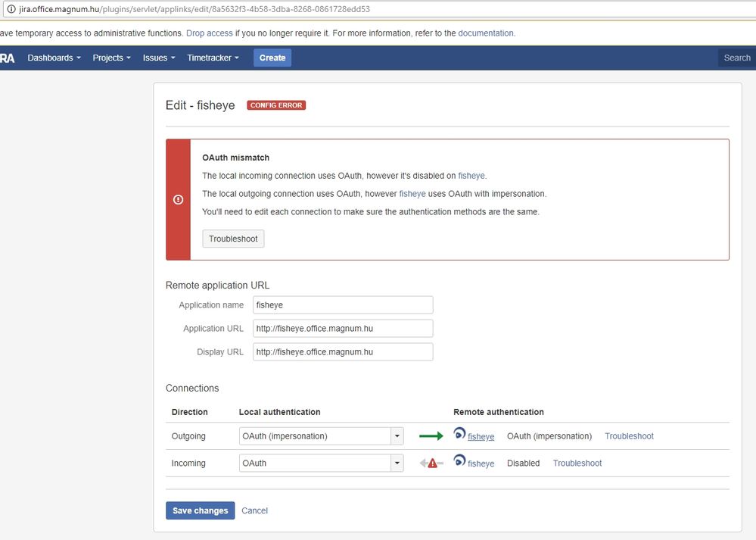Viewport: 756px width, 540px height.
Task: Click fisheye logo icon in Outgoing row
Action: [x=459, y=434]
